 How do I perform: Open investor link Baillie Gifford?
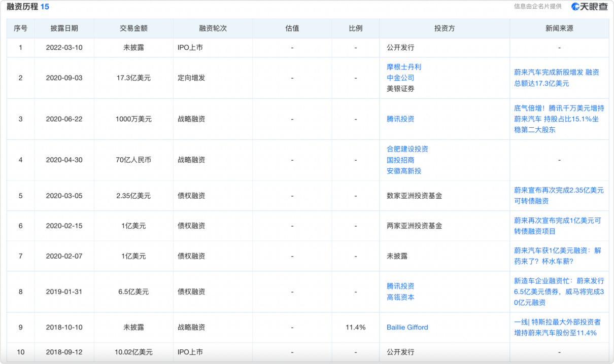coord(407,327)
